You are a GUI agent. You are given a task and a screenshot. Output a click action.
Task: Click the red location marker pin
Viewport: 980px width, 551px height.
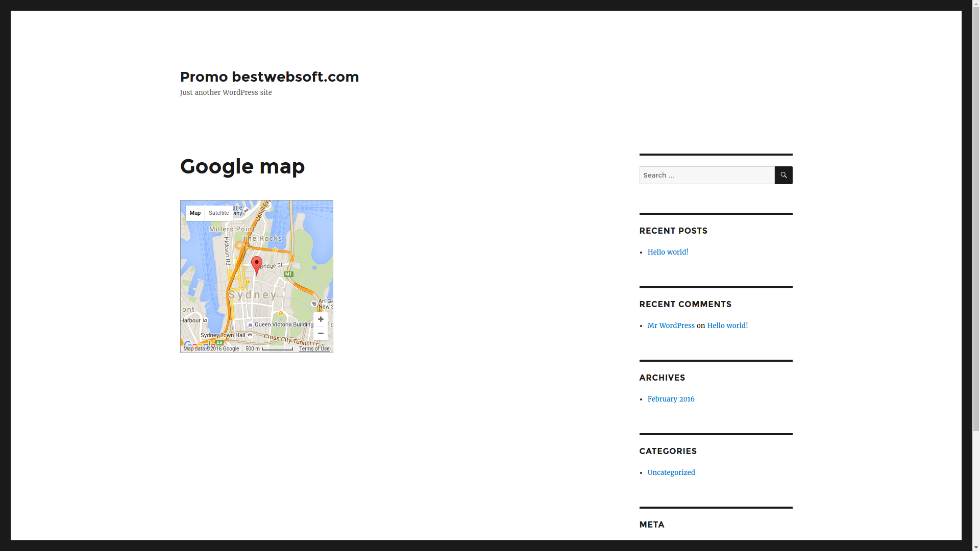(x=257, y=266)
